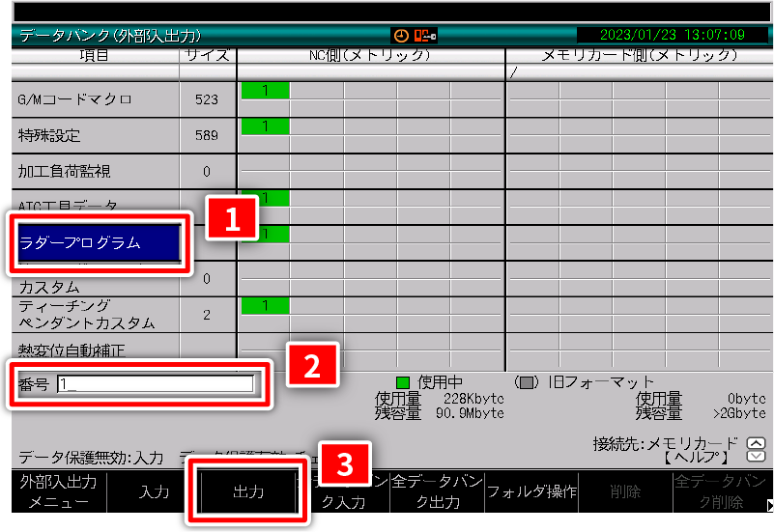Click the NC側(メトリック) column header

coord(370,55)
